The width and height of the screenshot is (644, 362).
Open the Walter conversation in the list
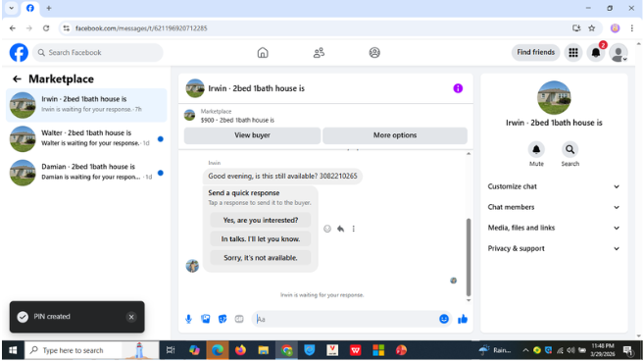point(86,139)
